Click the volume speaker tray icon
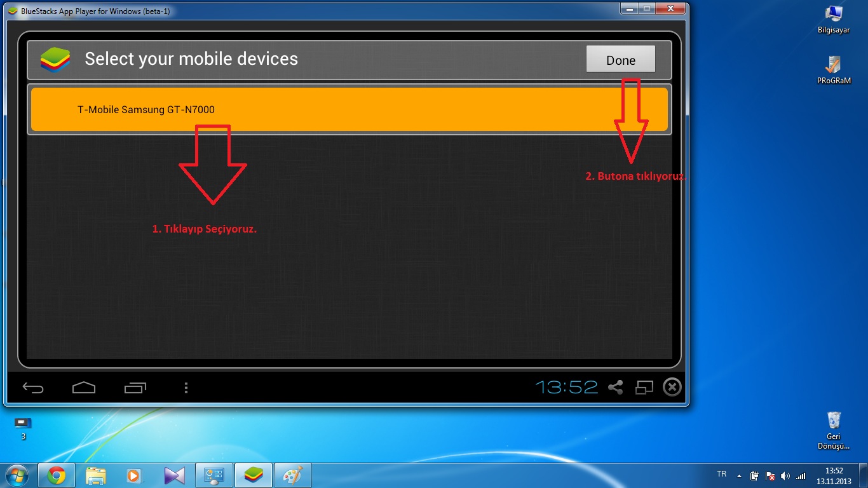This screenshot has width=868, height=488. coord(785,475)
